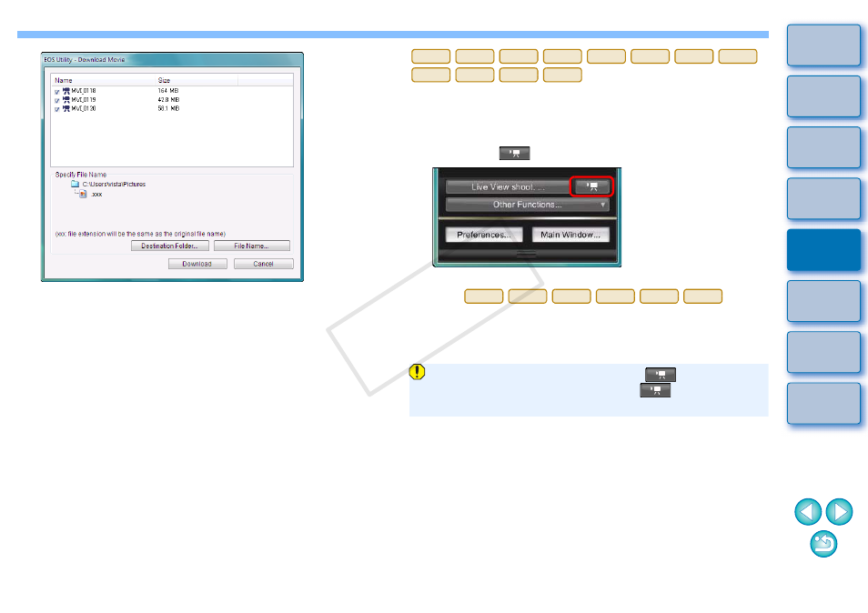Click the .xxx file name text
This screenshot has height=613, width=868.
pos(96,195)
